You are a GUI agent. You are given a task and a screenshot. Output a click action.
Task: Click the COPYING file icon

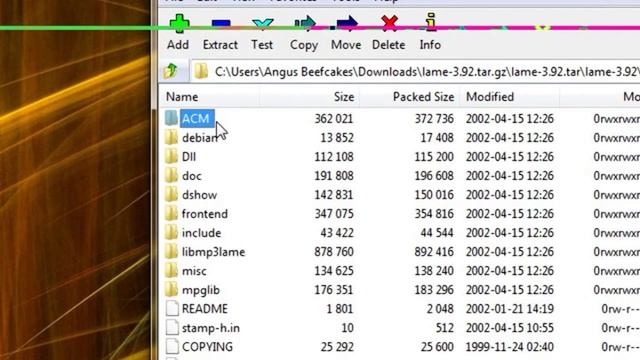(x=172, y=347)
